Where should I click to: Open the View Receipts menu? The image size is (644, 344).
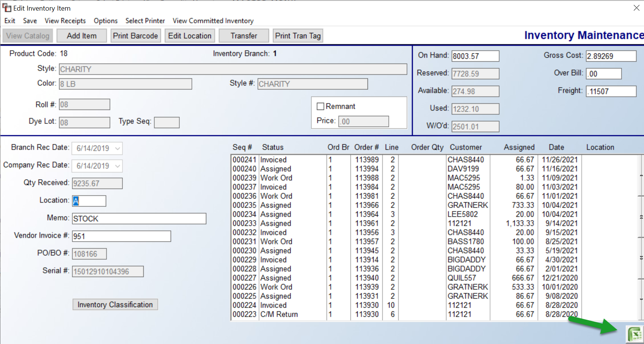(65, 21)
